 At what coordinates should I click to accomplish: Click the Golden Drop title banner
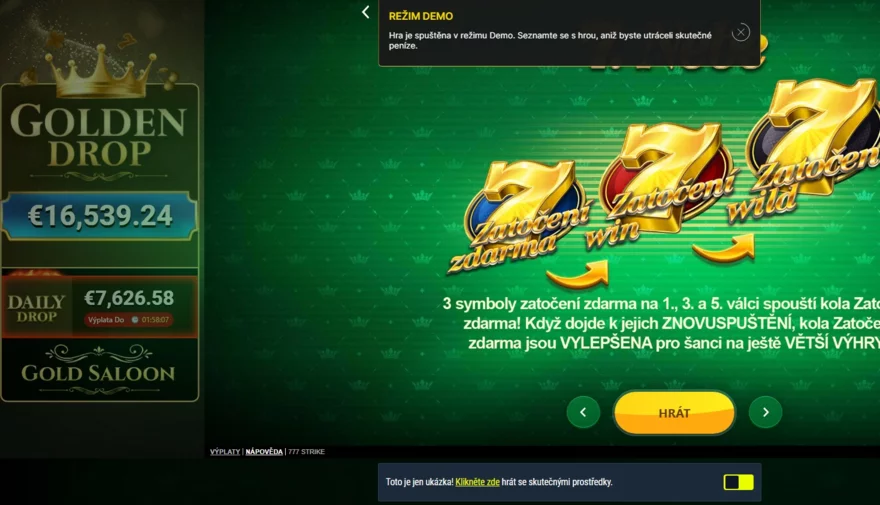coord(98,136)
